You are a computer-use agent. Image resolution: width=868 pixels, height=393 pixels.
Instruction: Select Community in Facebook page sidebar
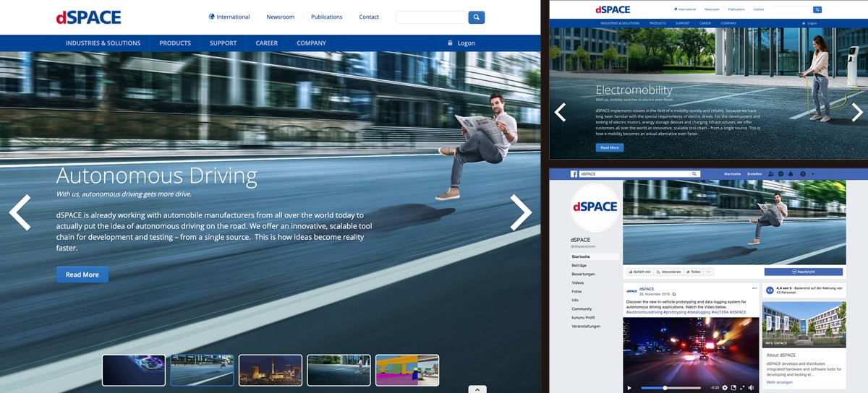582,308
